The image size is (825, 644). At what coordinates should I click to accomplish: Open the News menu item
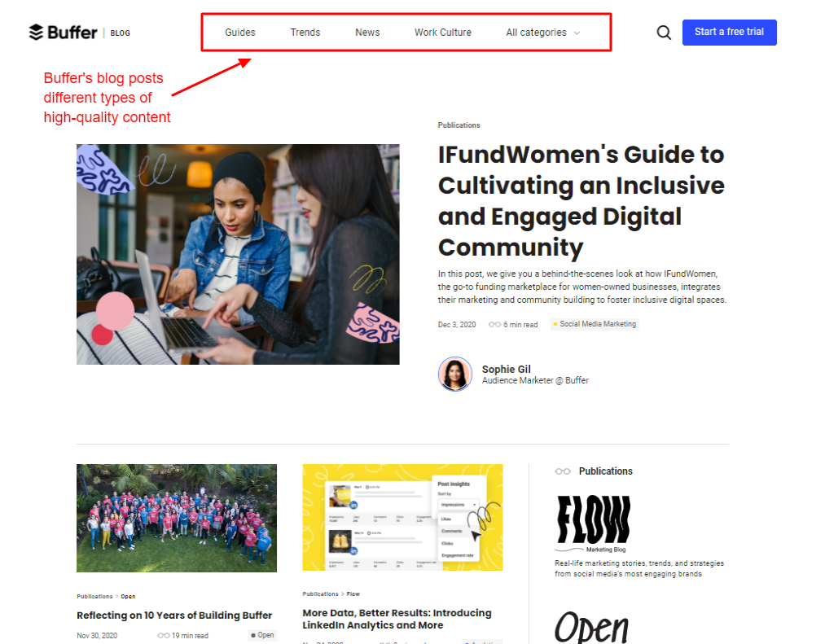point(367,33)
